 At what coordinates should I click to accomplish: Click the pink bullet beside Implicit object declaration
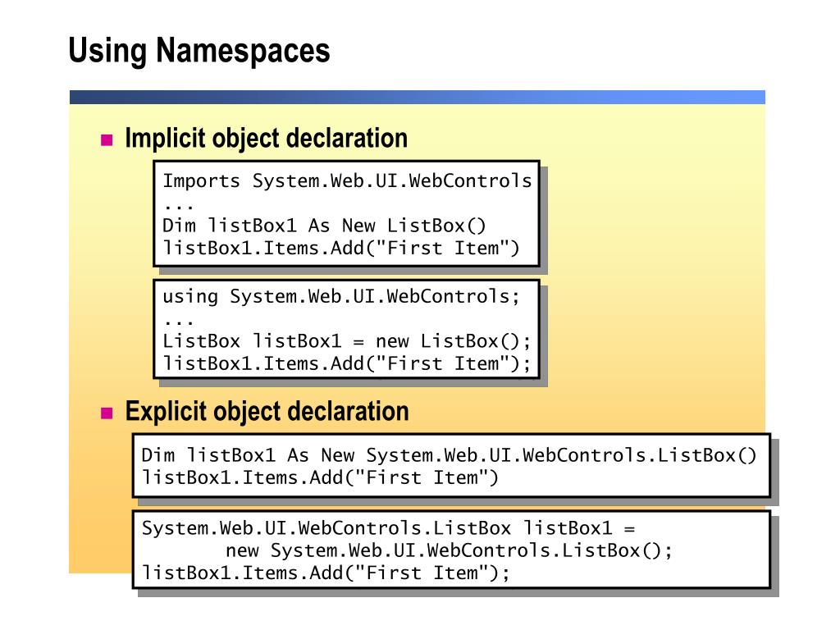click(x=107, y=140)
